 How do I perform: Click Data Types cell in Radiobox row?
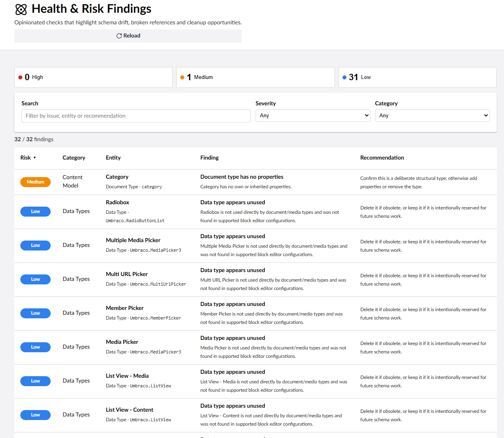(76, 211)
